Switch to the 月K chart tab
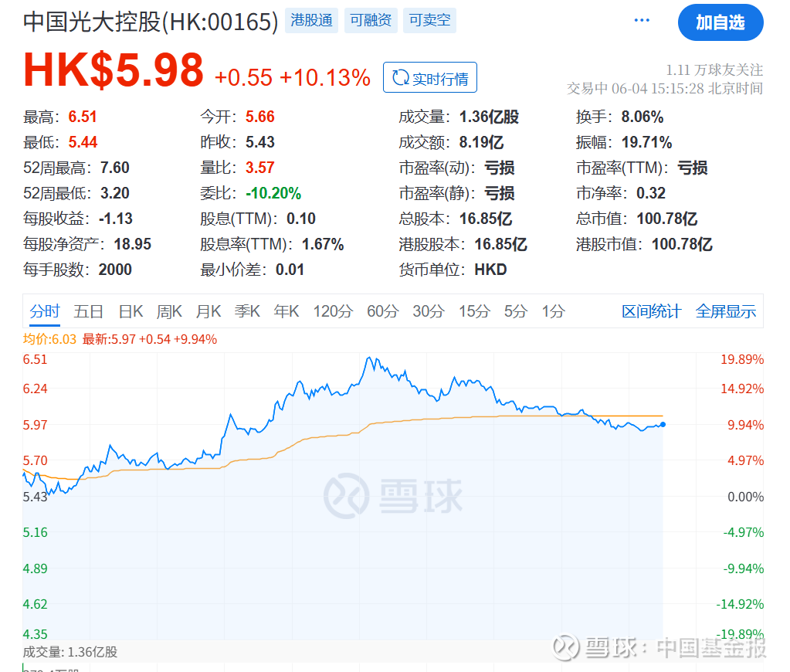This screenshot has width=790, height=672. (x=208, y=311)
